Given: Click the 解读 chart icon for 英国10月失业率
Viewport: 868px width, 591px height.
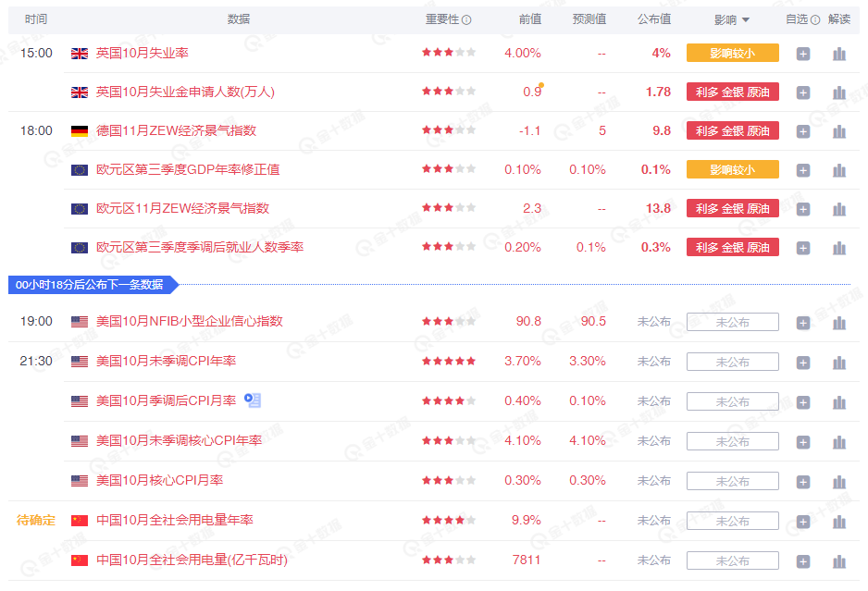Looking at the screenshot, I should point(838,53).
